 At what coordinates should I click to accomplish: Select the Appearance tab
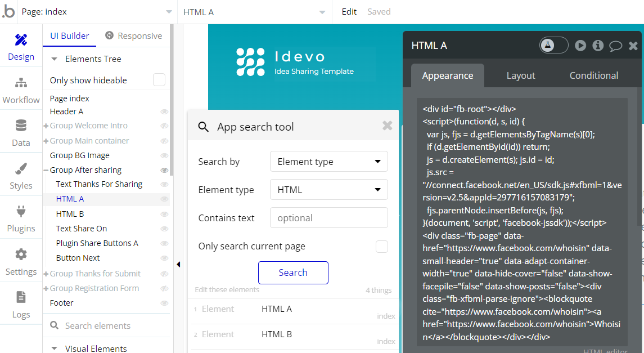click(x=448, y=75)
